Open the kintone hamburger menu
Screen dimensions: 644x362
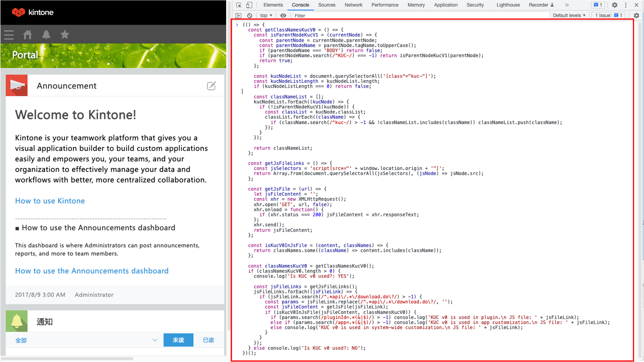pyautogui.click(x=9, y=34)
